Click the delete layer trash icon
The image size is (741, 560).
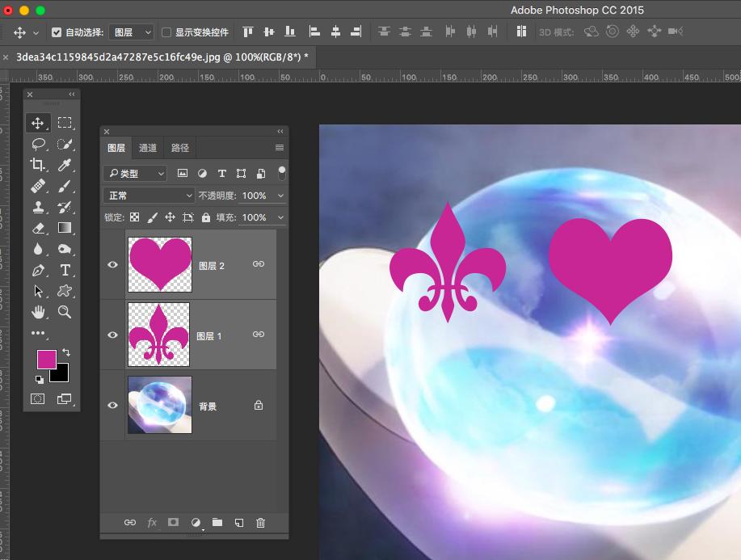(260, 523)
